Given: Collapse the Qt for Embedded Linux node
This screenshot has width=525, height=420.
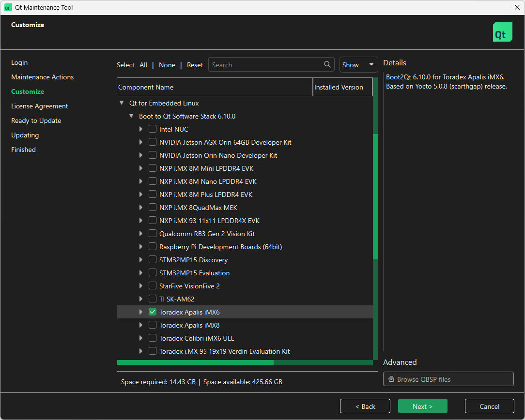Looking at the screenshot, I should click(x=122, y=103).
